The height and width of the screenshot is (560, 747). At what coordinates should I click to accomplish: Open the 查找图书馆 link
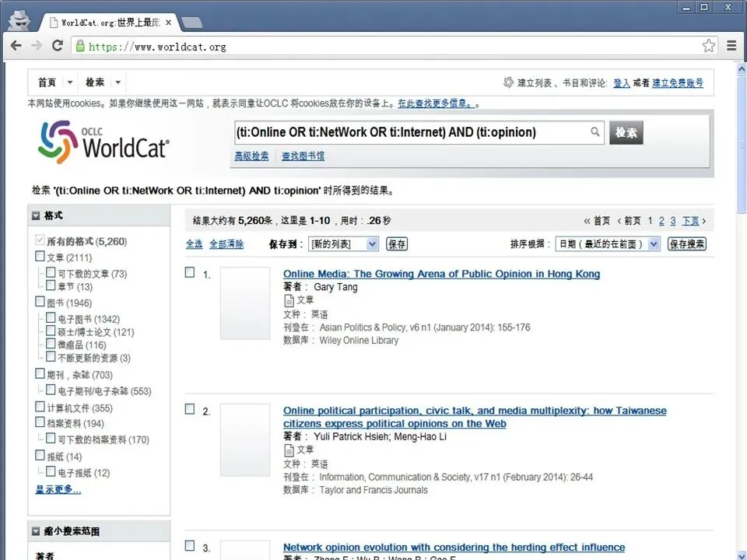coord(303,156)
